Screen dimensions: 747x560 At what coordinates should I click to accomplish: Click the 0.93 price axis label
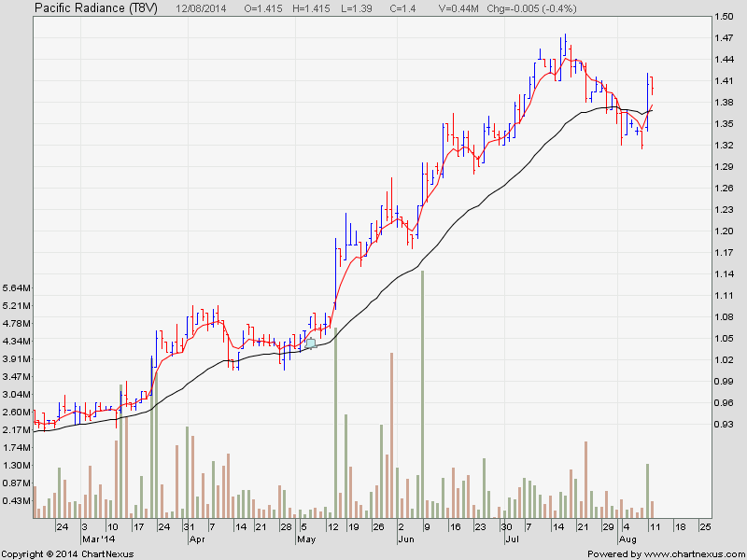pos(724,424)
